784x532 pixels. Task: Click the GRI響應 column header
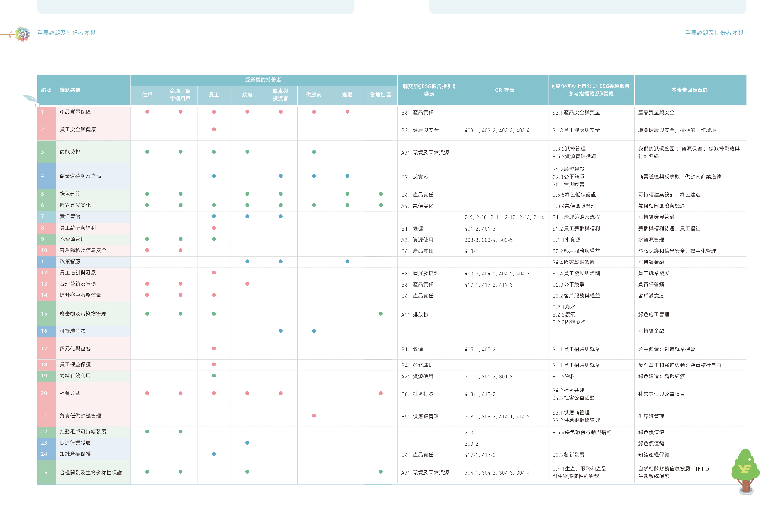coord(504,90)
